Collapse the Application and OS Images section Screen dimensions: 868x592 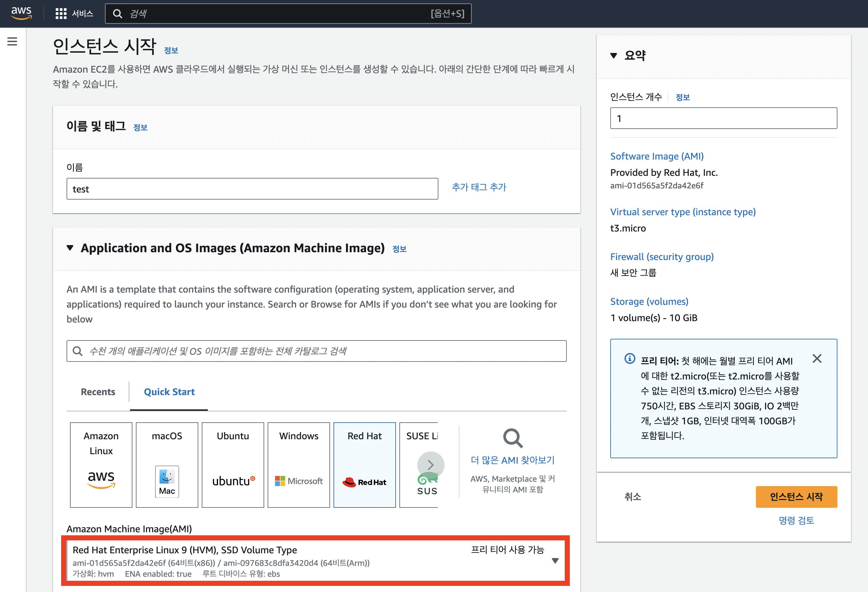pos(70,248)
